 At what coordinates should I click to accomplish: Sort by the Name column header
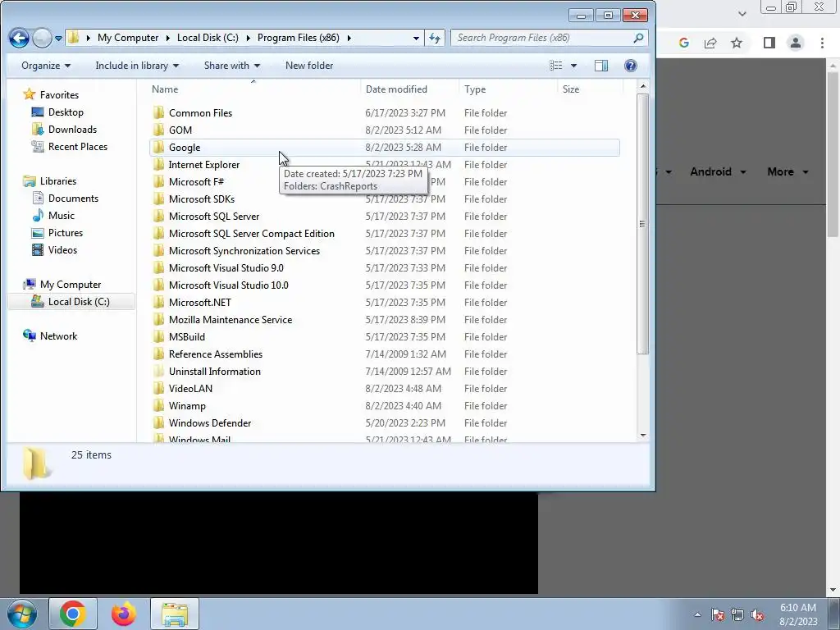[165, 89]
